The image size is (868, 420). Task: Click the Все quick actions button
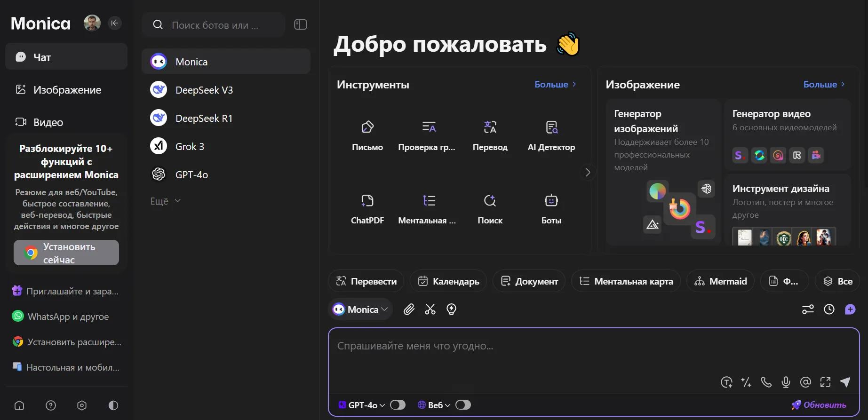click(x=838, y=281)
